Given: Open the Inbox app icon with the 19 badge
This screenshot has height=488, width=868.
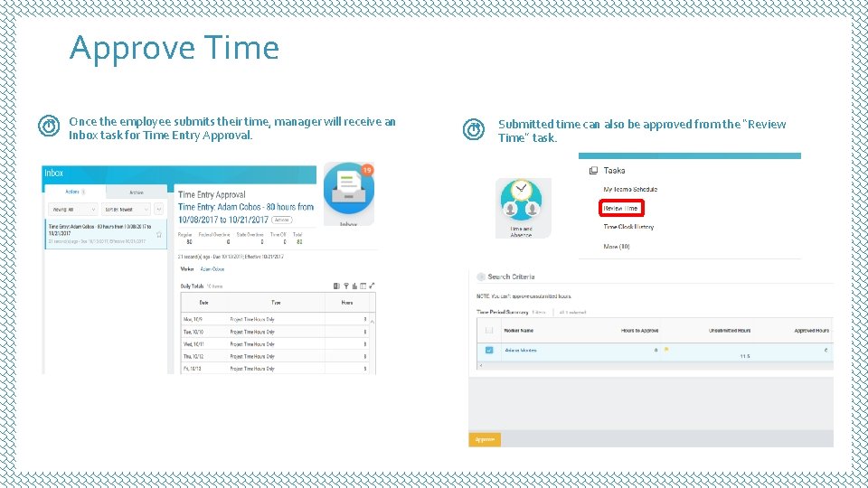Looking at the screenshot, I should [x=349, y=189].
